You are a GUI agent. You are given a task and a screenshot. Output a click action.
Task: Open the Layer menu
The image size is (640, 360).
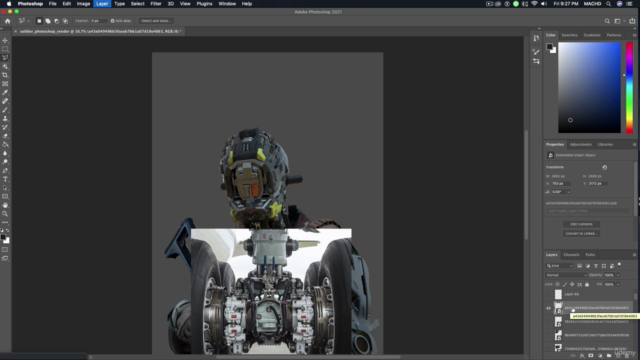coord(102,4)
